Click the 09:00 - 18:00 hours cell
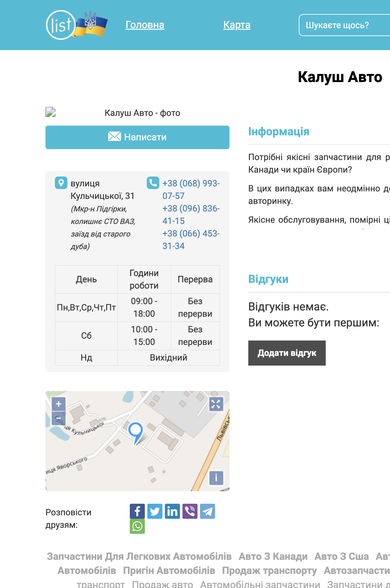The height and width of the screenshot is (588, 390). tap(144, 308)
